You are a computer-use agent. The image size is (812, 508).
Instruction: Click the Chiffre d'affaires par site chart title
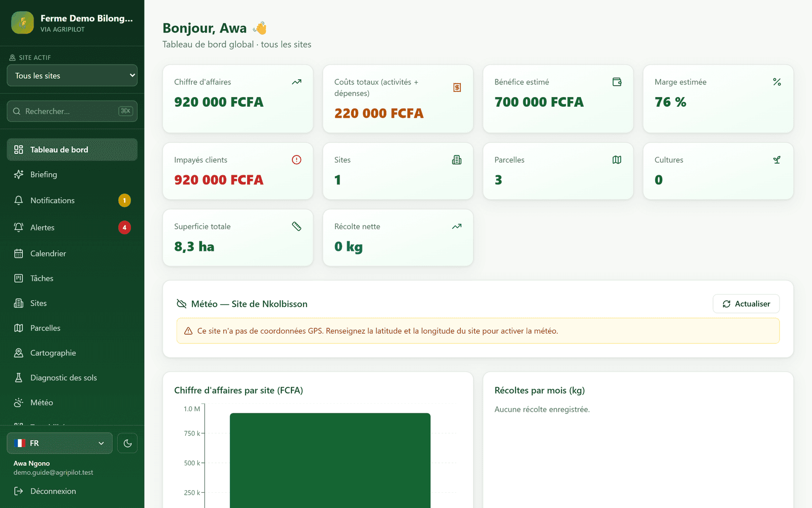point(239,390)
